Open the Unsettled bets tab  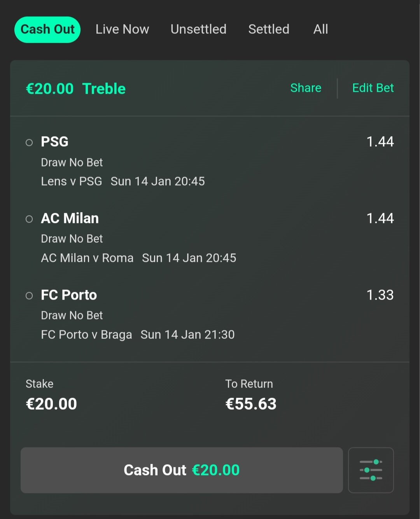198,30
